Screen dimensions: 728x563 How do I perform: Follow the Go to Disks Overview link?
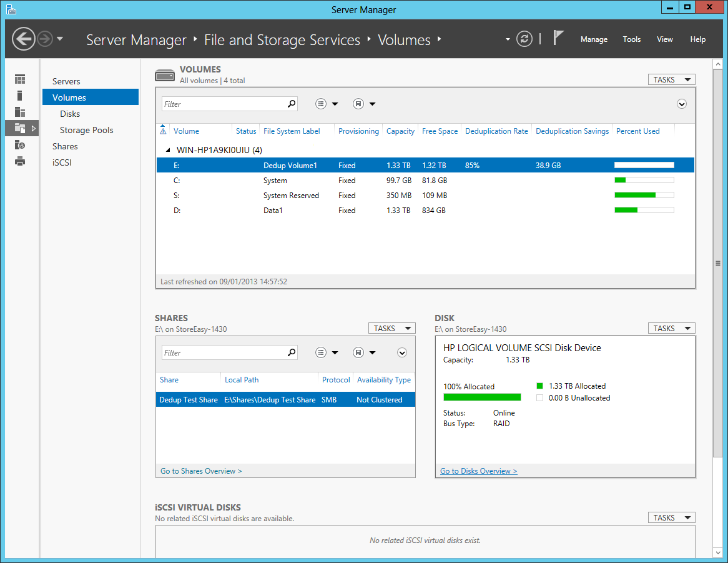pos(478,471)
